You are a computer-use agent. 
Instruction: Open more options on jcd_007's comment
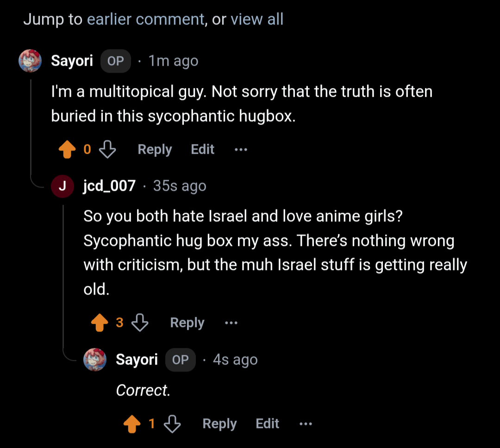point(231,322)
